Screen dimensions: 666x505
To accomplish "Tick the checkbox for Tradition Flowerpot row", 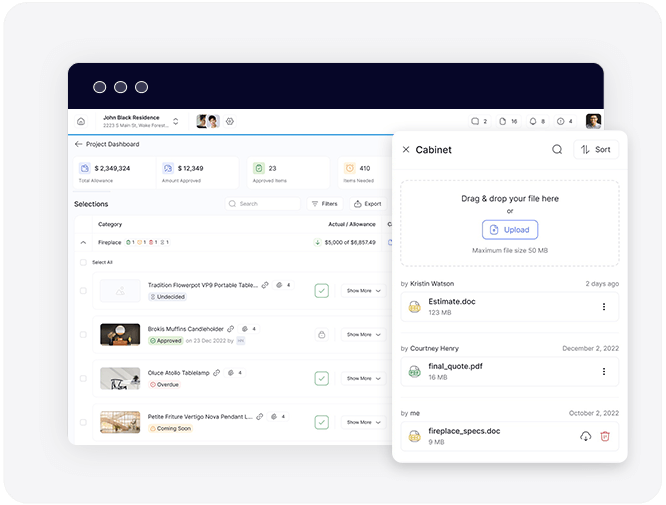I will [x=83, y=291].
